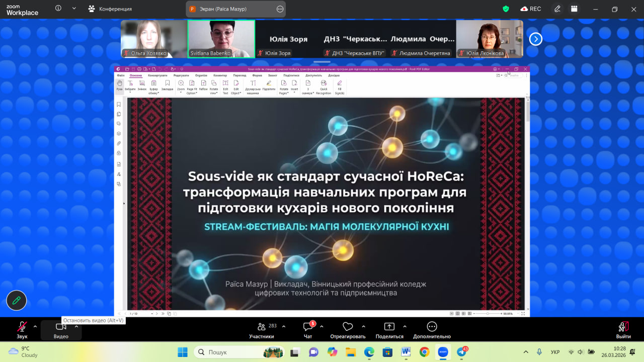Switch to the Конференция tab
The image size is (644, 362).
click(x=110, y=9)
